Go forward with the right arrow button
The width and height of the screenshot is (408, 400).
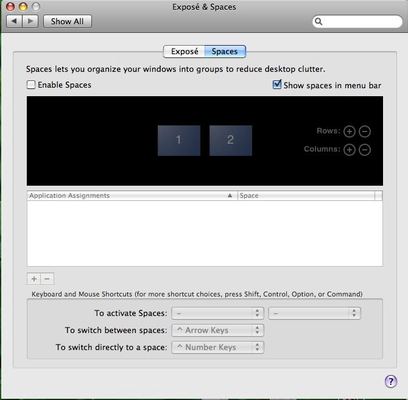[30, 21]
